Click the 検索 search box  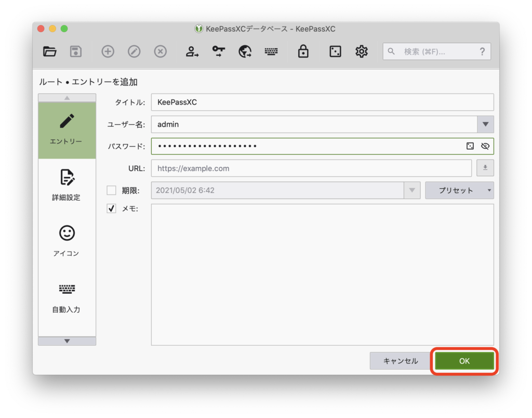pos(436,51)
